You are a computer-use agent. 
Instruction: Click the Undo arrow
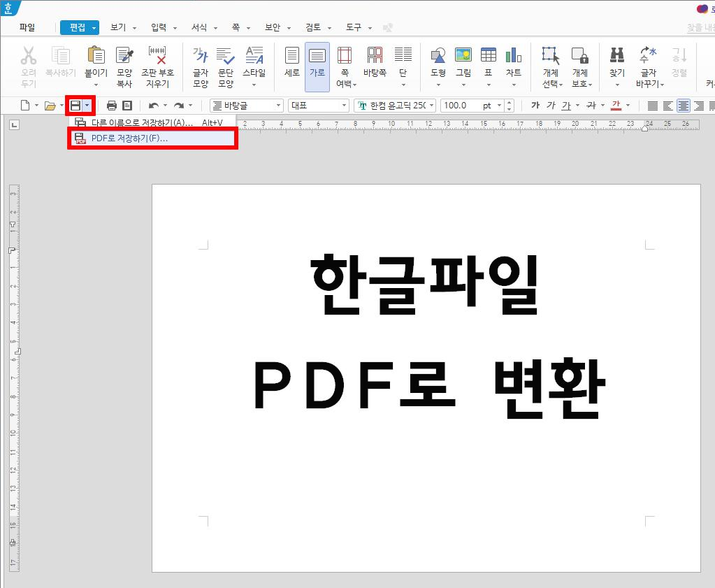pos(154,106)
